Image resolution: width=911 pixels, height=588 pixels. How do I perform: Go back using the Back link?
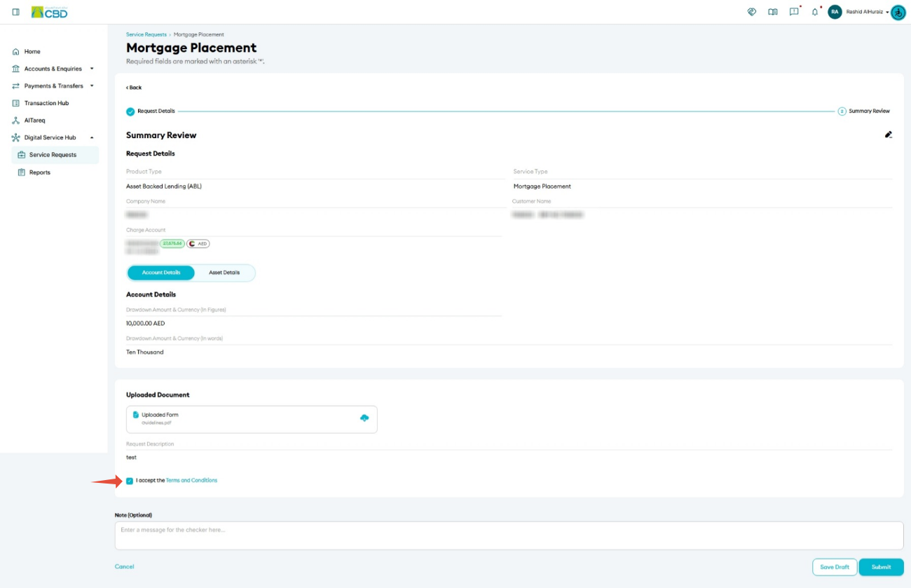(x=134, y=88)
